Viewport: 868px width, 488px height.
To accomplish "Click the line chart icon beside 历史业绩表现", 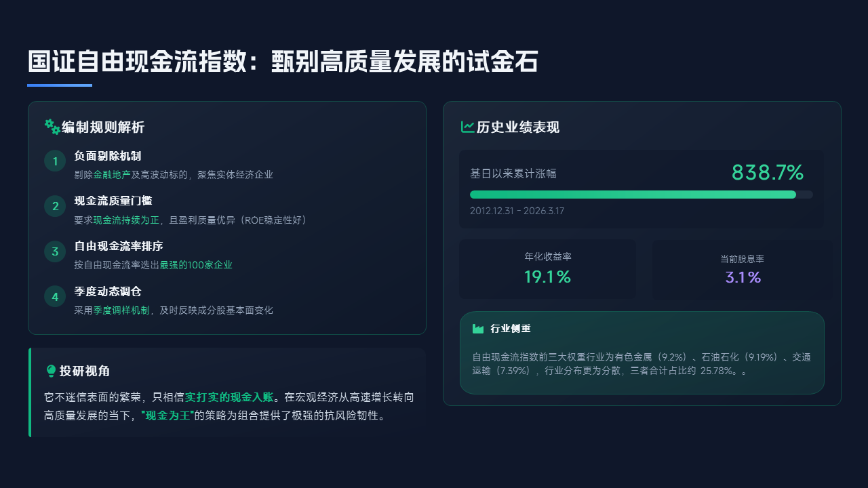I will (467, 127).
